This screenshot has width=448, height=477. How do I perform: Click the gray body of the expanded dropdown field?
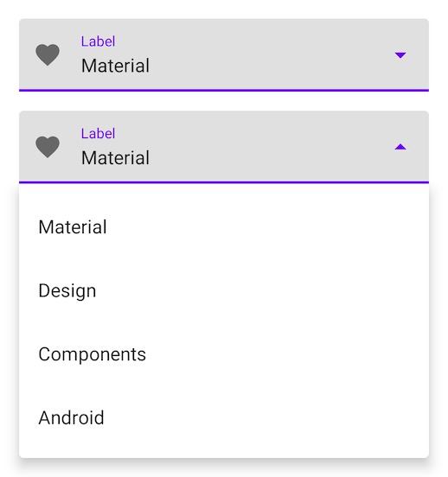pos(224,147)
